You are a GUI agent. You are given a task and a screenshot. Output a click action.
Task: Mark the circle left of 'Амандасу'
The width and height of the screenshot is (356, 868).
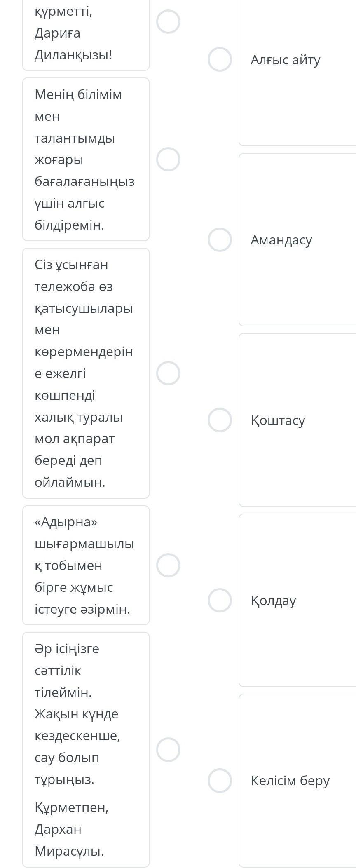pos(220,239)
